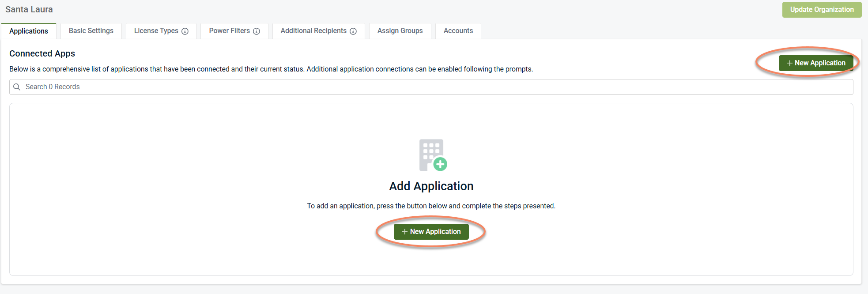Screen dimensions: 868x294
Task: Click plus icon on top-right New Application button
Action: tap(789, 63)
